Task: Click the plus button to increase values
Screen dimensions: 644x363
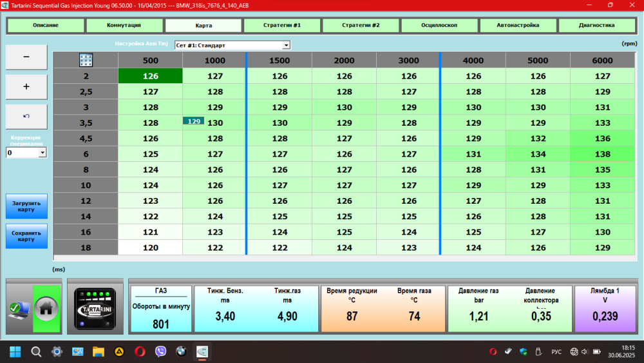Action: coord(26,86)
